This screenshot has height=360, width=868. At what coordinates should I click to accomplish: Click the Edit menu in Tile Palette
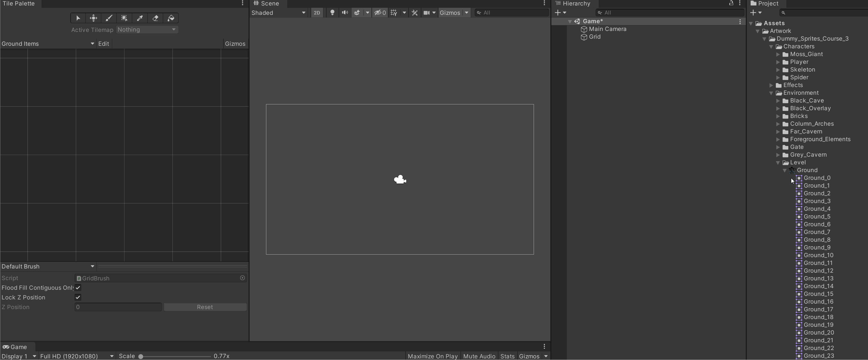pyautogui.click(x=104, y=43)
